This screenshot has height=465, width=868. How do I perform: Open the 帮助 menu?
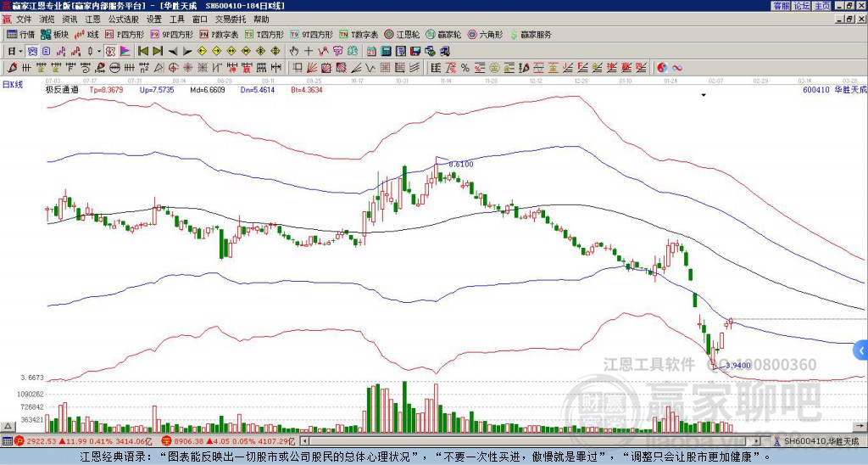point(261,20)
